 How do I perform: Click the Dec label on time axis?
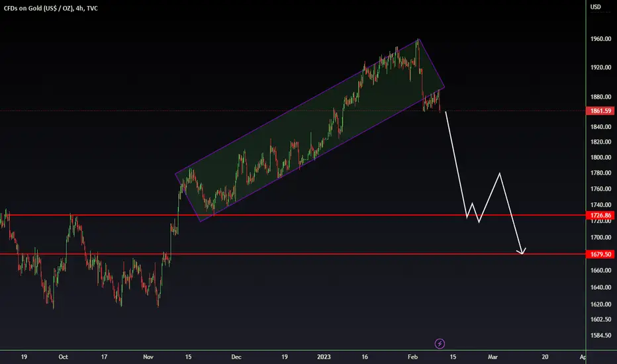click(x=236, y=357)
